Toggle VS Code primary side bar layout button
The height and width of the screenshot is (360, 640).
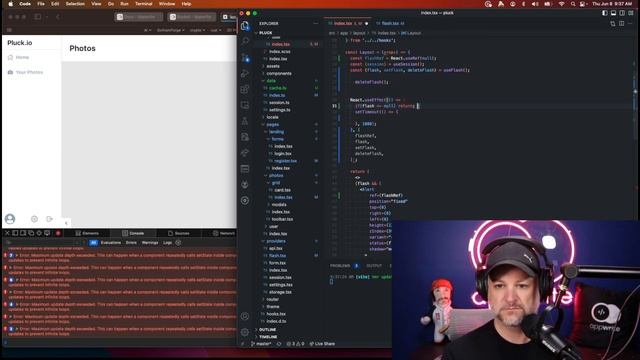click(604, 13)
